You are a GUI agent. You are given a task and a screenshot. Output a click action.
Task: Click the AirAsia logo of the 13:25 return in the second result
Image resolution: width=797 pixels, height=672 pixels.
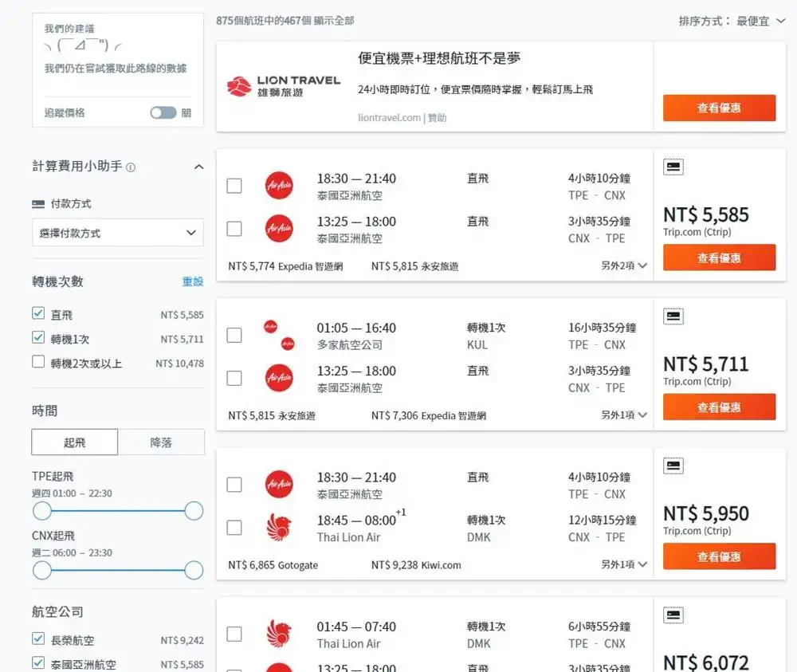pyautogui.click(x=279, y=378)
